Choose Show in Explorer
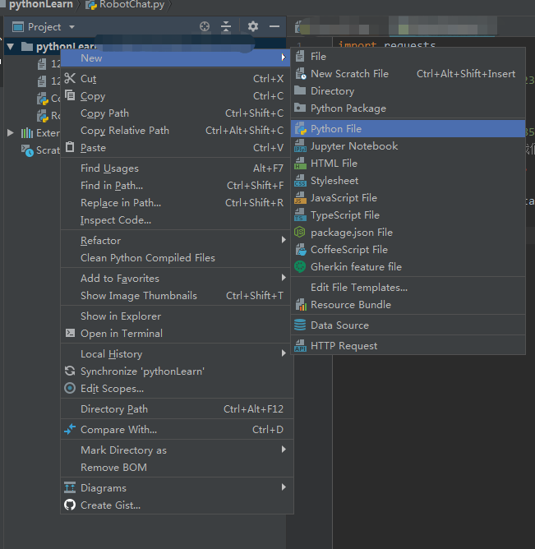Viewport: 535px width, 549px height. pos(121,316)
